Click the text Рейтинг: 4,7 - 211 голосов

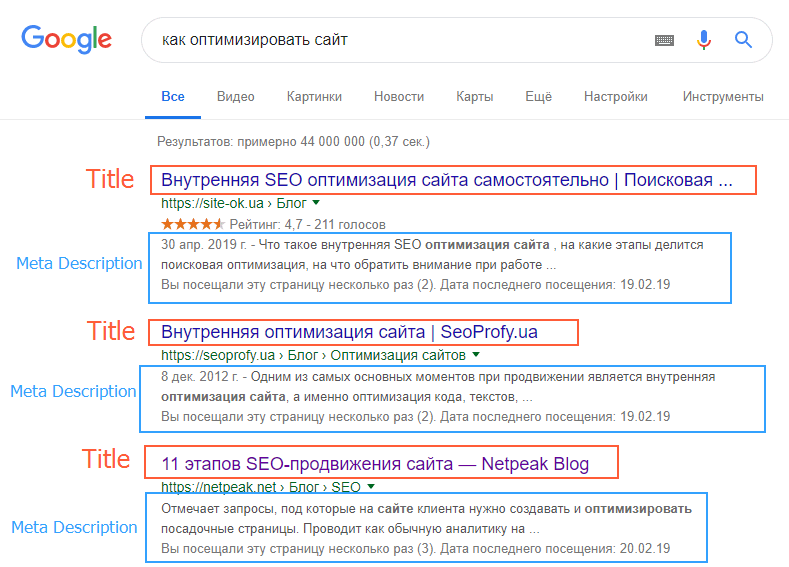coord(307,224)
